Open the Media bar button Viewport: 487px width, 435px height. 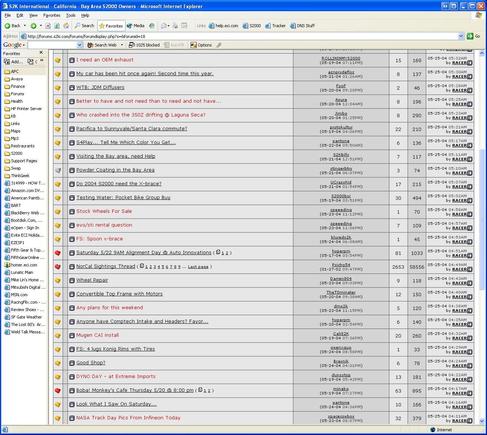(x=136, y=26)
